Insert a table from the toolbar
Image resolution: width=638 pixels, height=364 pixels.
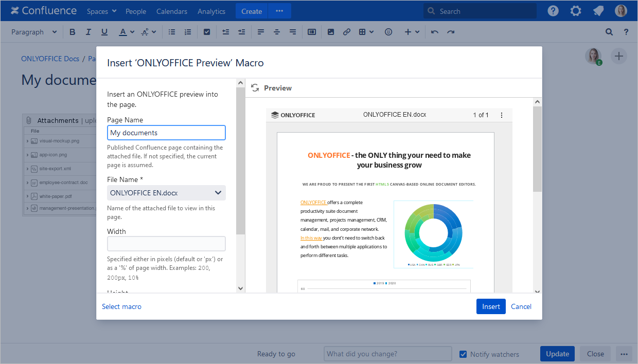point(363,31)
